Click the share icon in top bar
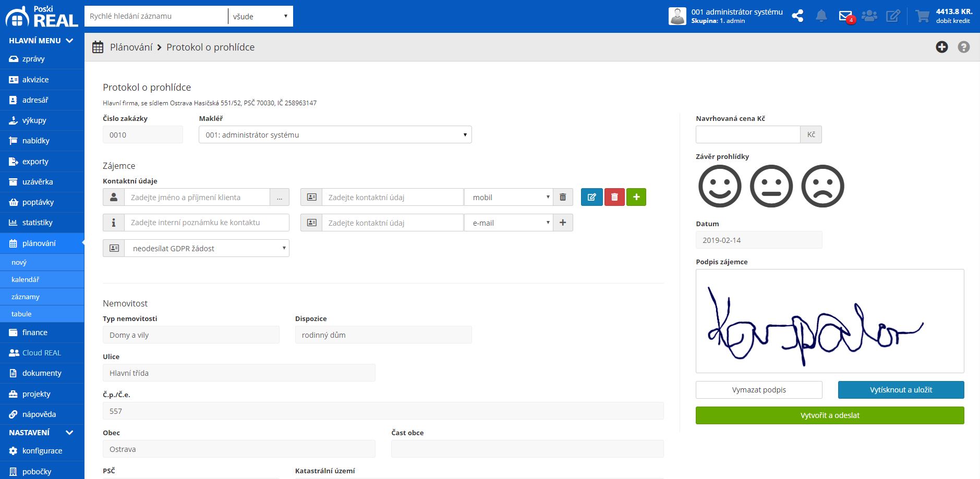The image size is (980, 479). point(797,16)
